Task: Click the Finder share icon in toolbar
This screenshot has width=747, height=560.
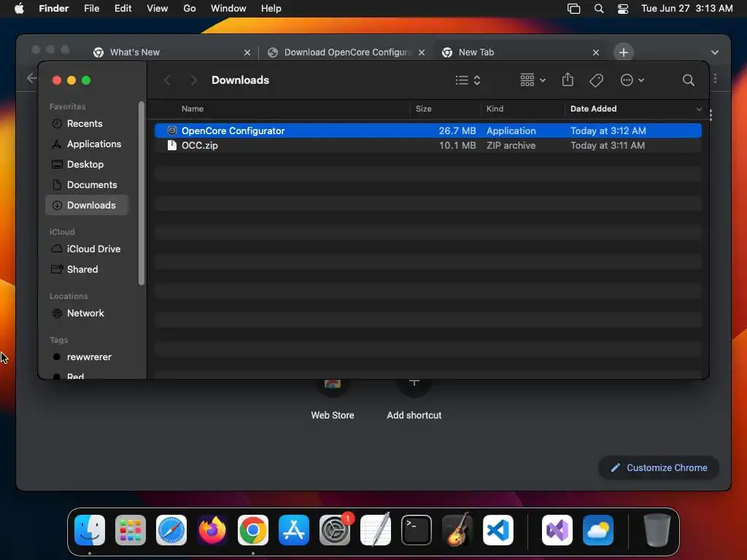Action: point(568,80)
